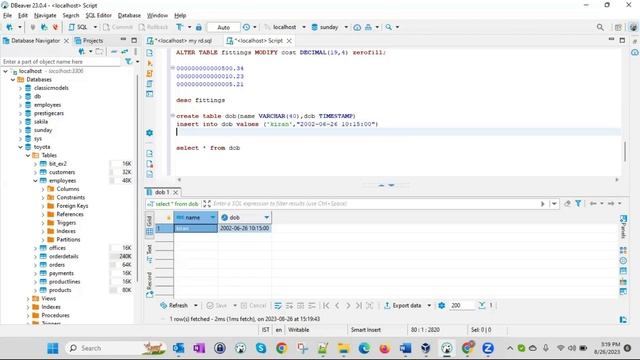Open File Explorer from the taskbar
The image size is (640, 360).
point(343,348)
